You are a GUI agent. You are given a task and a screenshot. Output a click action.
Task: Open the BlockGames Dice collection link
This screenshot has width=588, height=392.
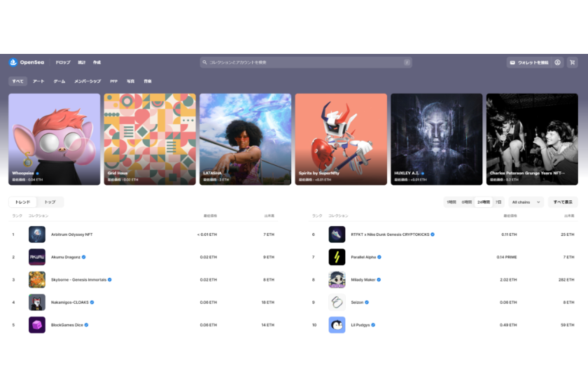coord(66,325)
